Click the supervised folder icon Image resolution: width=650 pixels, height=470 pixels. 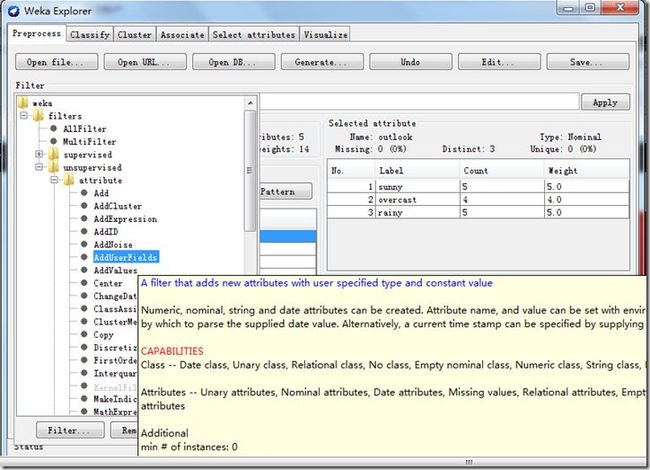54,154
